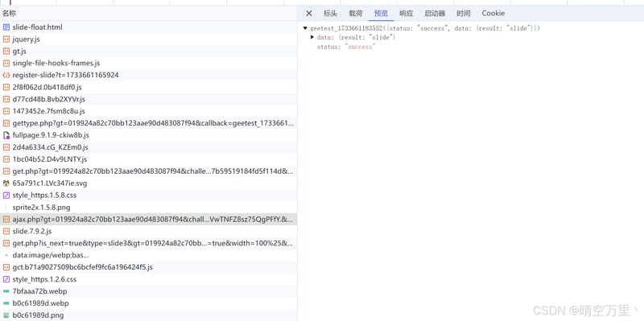Collapse the geetest_1733661183552 root object
This screenshot has width=644, height=321.
(x=305, y=28)
